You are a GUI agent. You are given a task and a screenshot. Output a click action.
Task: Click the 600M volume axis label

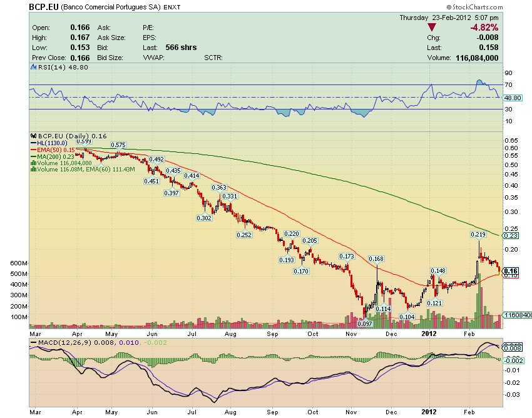coord(19,263)
